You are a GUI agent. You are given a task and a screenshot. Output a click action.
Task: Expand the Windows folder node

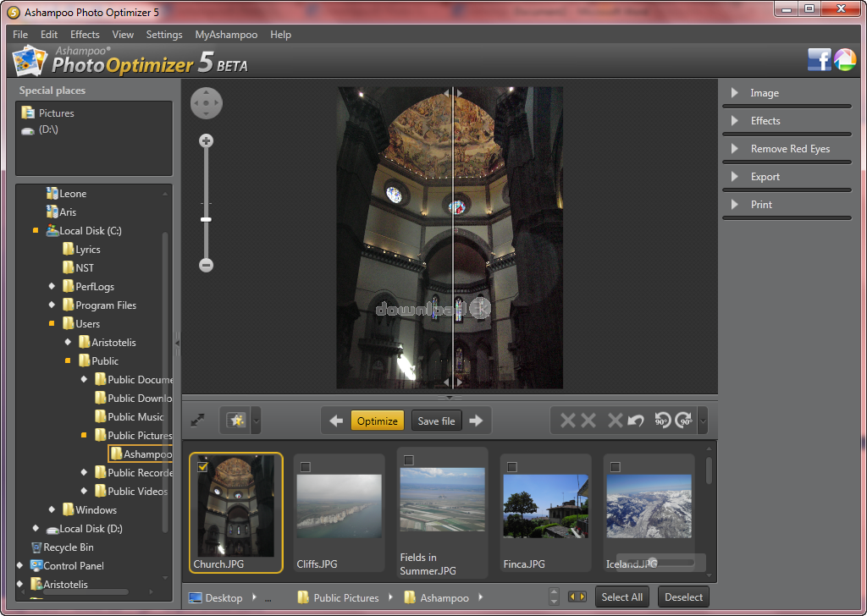[x=52, y=509]
